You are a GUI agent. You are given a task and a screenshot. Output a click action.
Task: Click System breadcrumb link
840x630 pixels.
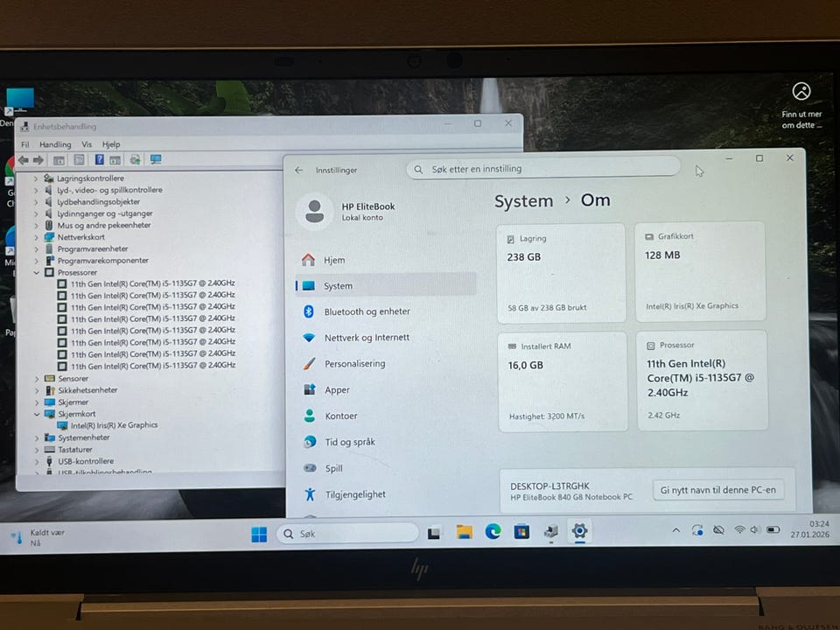point(523,201)
